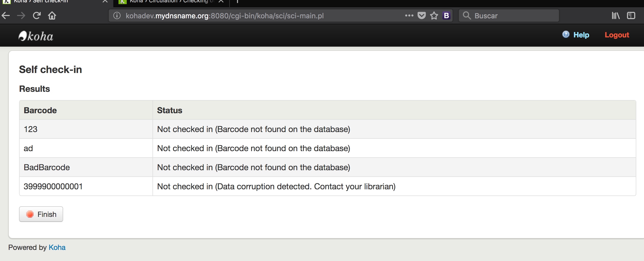This screenshot has width=644, height=261.
Task: Toggle the browser sidebar view
Action: point(631,16)
